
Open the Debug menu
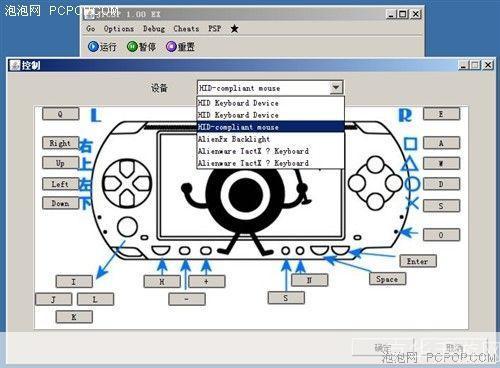coord(154,29)
